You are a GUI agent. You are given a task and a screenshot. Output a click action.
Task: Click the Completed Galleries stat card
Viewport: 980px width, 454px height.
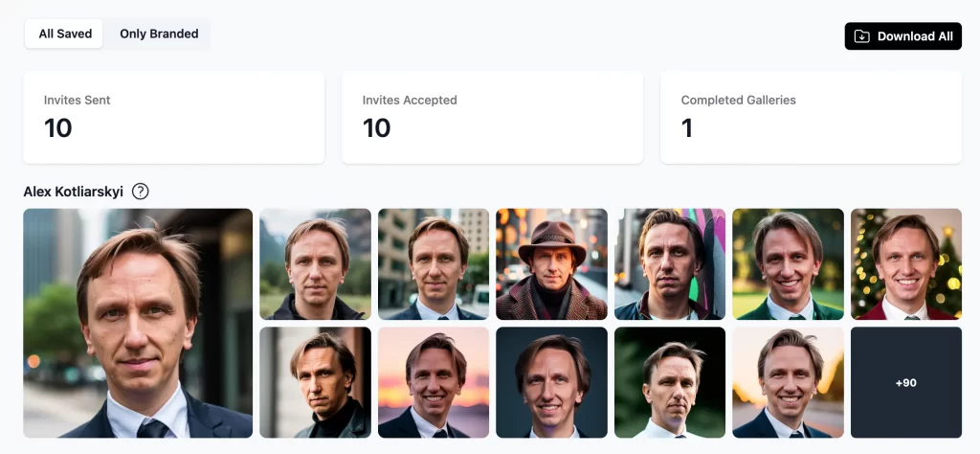[x=811, y=117]
